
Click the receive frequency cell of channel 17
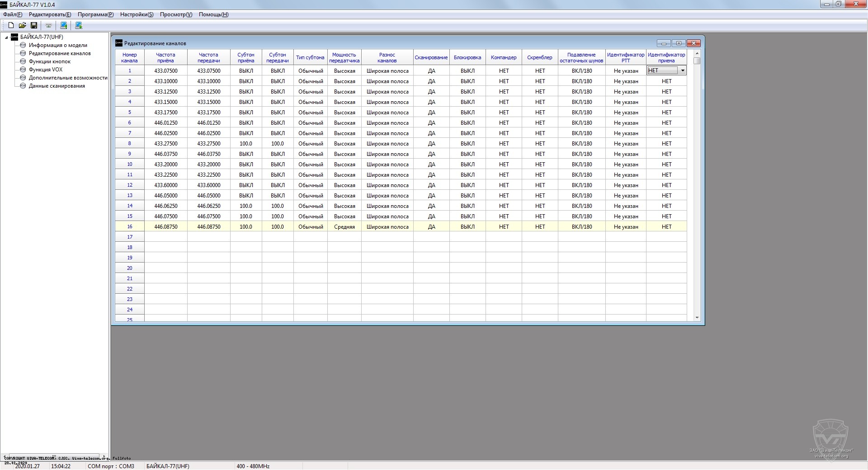pos(165,237)
